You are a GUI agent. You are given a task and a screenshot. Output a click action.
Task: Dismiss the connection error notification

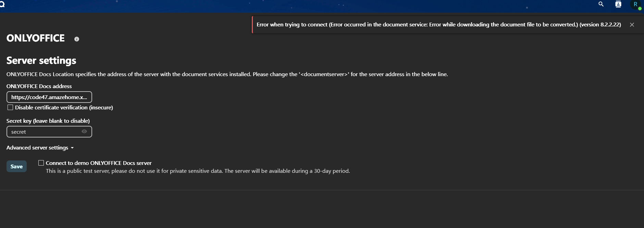(x=632, y=25)
